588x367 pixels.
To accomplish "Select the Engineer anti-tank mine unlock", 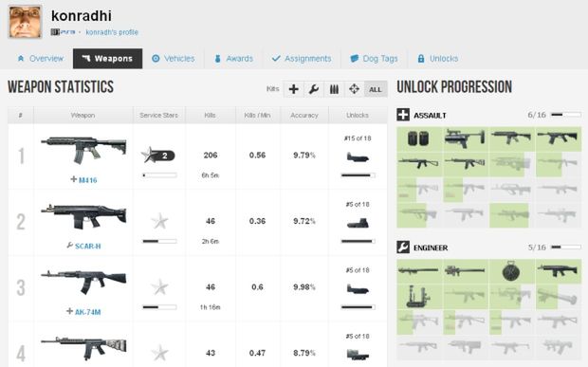I will [511, 270].
